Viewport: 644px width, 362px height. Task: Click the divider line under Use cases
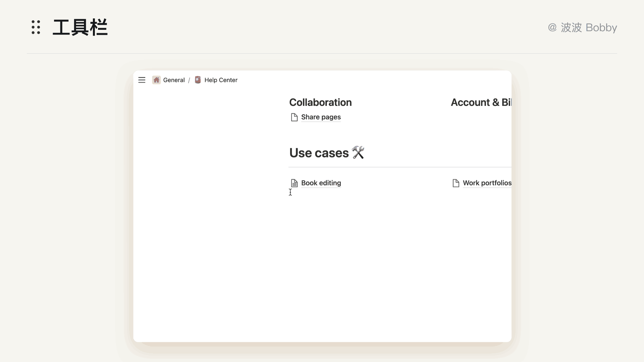[399, 167]
